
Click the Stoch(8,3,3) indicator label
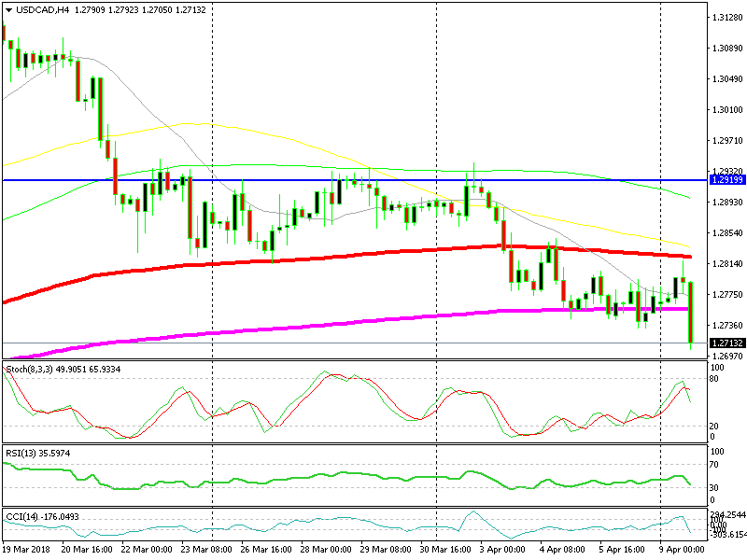63,369
